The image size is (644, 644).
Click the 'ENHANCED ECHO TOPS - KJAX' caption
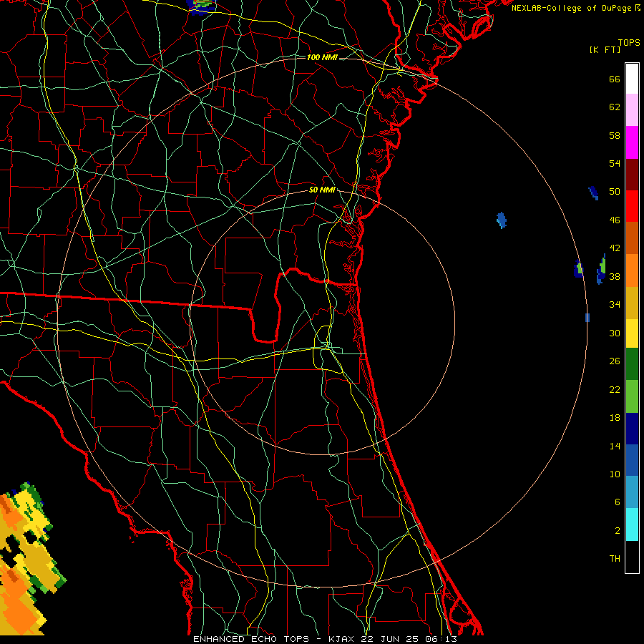274,639
